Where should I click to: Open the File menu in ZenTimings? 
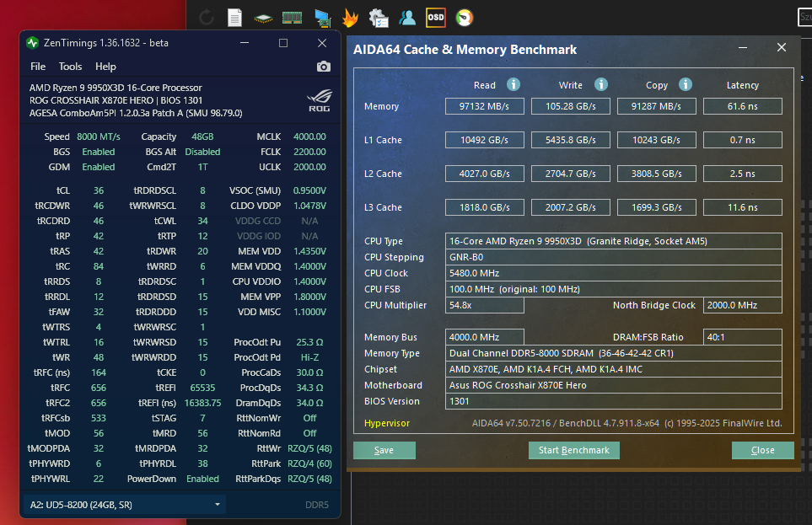(38, 67)
